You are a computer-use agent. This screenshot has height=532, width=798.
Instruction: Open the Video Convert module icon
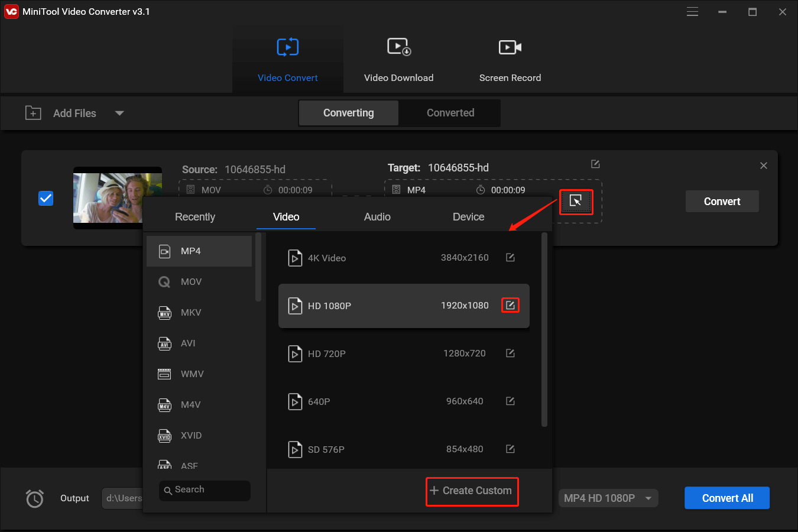tap(288, 47)
